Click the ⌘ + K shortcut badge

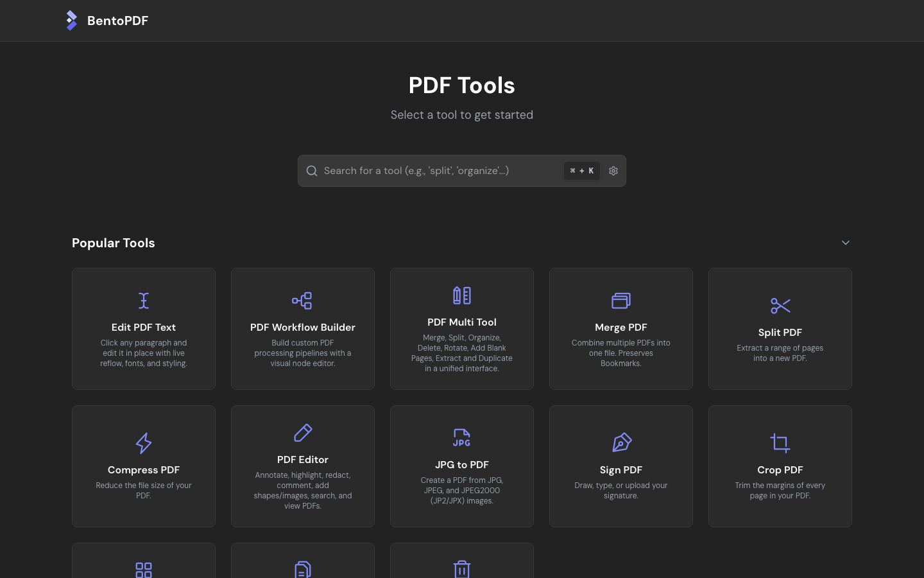(x=582, y=171)
